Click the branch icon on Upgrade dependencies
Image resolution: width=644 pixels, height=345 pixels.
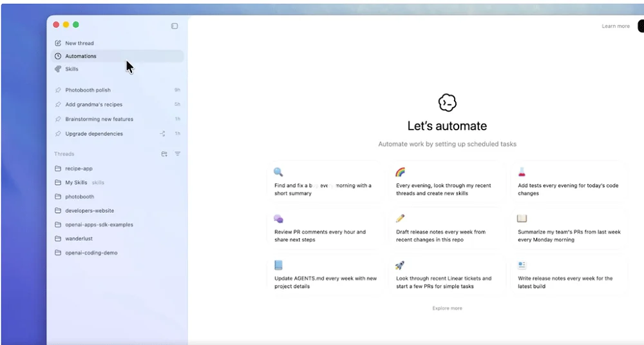(x=163, y=133)
